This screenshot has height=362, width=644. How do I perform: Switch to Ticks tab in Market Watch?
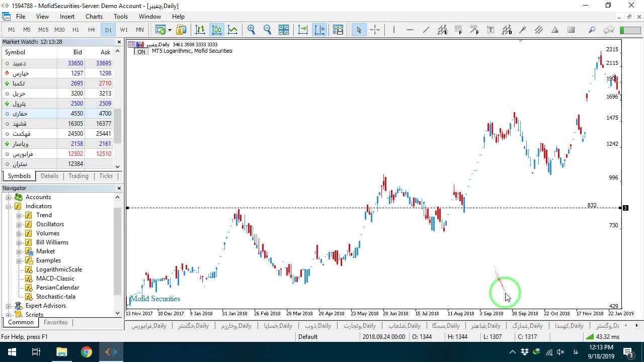[106, 176]
